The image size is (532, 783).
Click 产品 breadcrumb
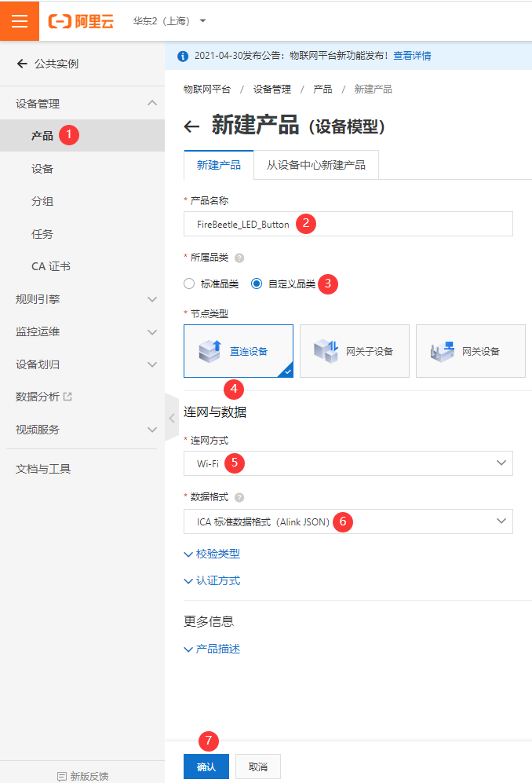click(x=322, y=90)
